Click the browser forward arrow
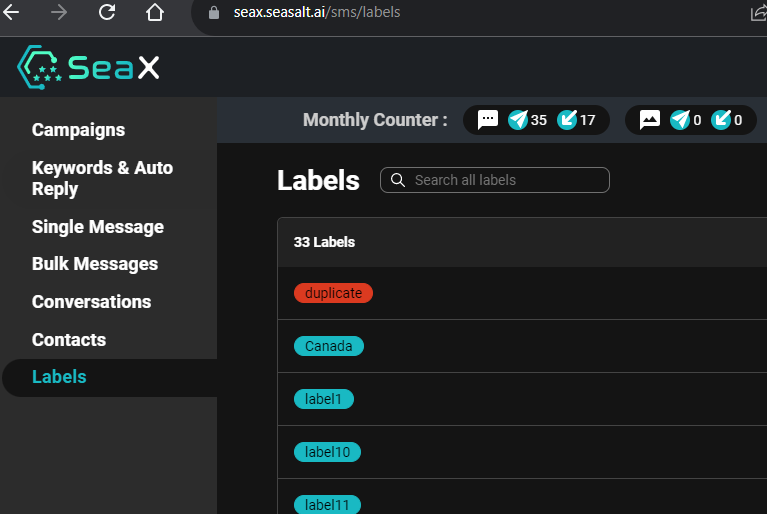 coord(59,12)
